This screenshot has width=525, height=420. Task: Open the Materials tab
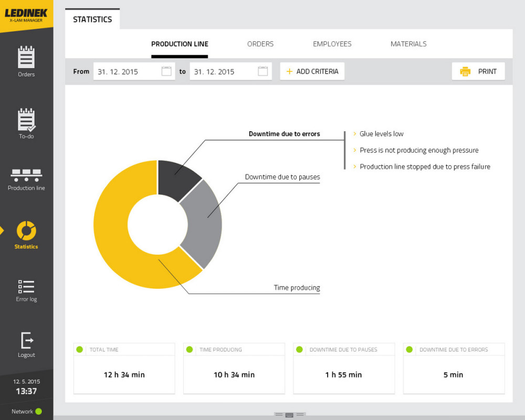(x=408, y=44)
